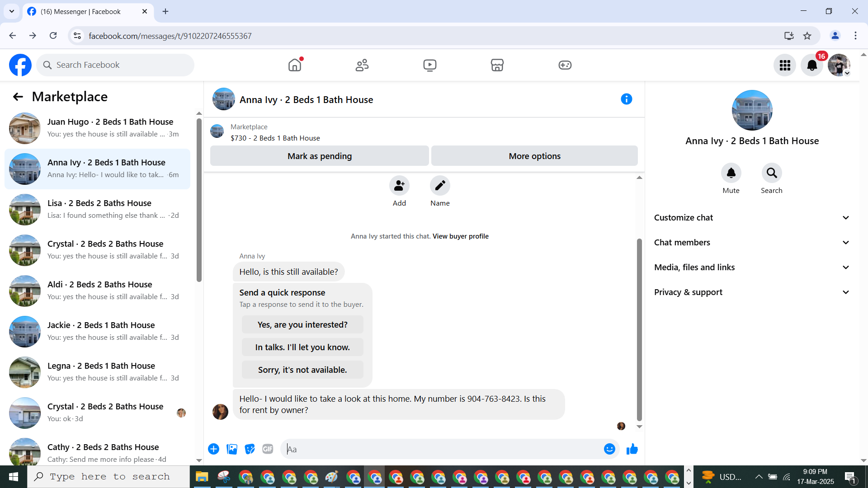Click the Name edit pencil icon
Screen dimensions: 868x488
pyautogui.click(x=440, y=186)
